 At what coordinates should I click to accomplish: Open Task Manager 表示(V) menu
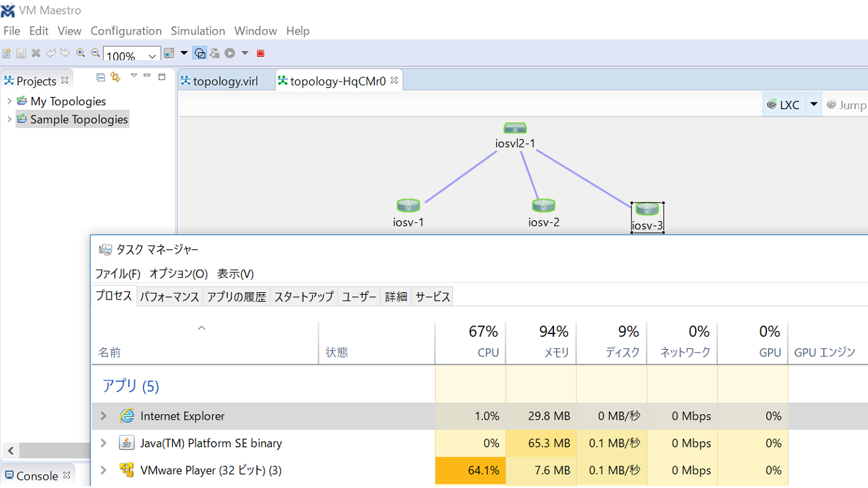235,274
